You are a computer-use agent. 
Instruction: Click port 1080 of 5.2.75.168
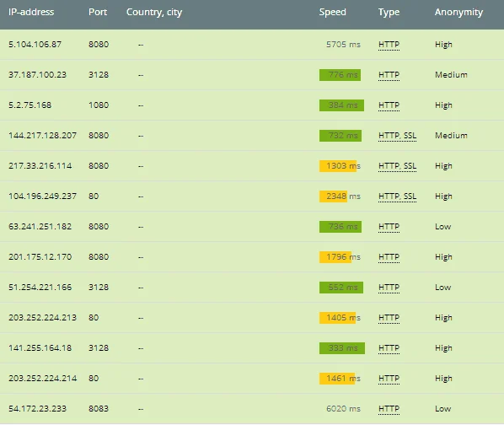click(x=99, y=105)
